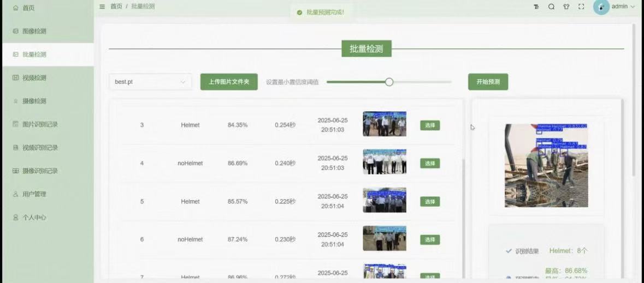Click the 摄像识别记录 sidebar icon
This screenshot has width=644, height=283.
click(x=16, y=171)
